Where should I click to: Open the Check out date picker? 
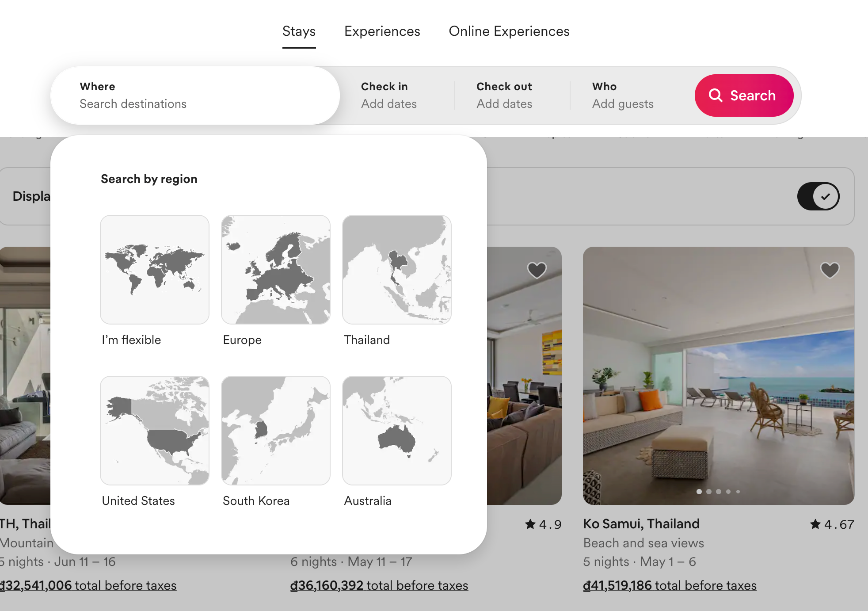[513, 95]
